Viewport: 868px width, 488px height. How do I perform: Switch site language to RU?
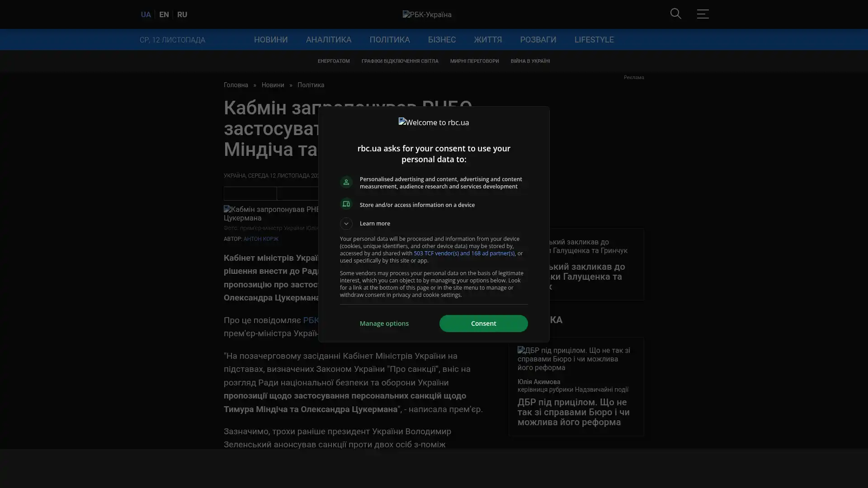click(182, 14)
